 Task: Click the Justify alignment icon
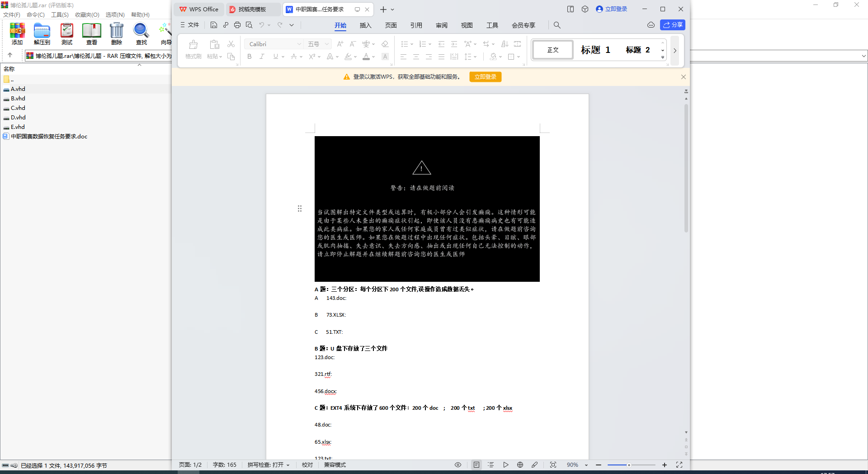442,57
